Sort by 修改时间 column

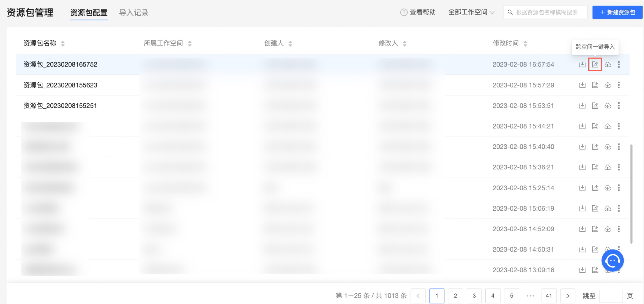[x=525, y=44]
